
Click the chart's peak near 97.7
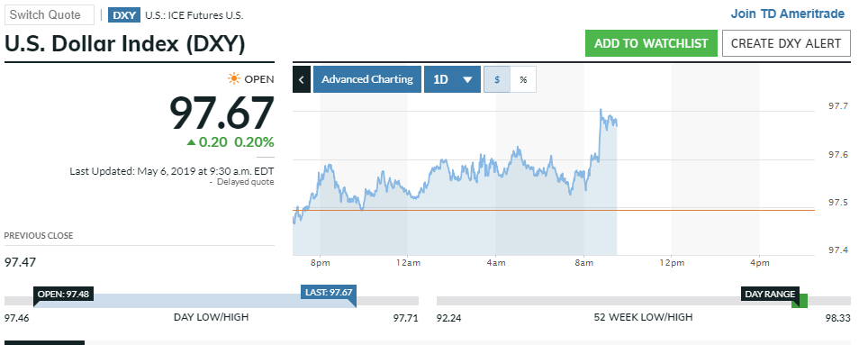[x=601, y=110]
